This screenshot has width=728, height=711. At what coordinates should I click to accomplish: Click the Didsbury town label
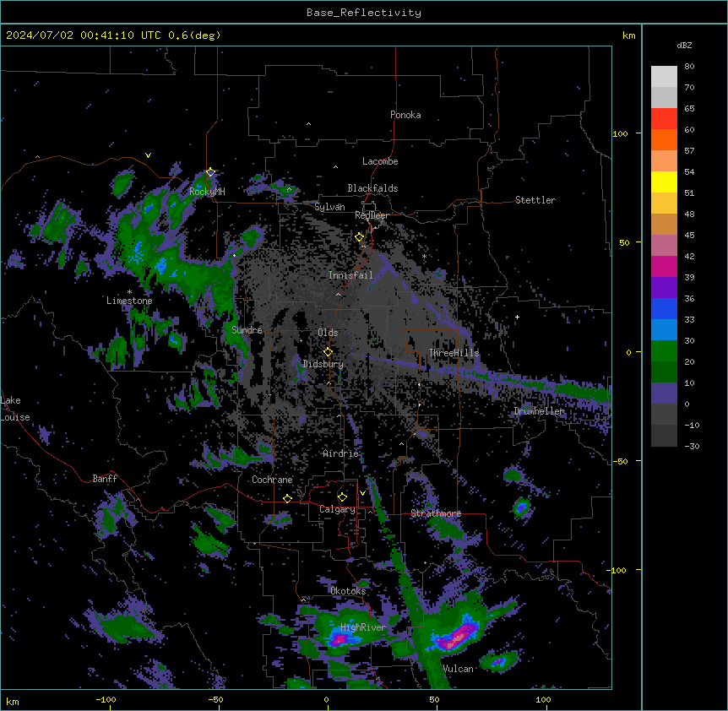pos(323,364)
